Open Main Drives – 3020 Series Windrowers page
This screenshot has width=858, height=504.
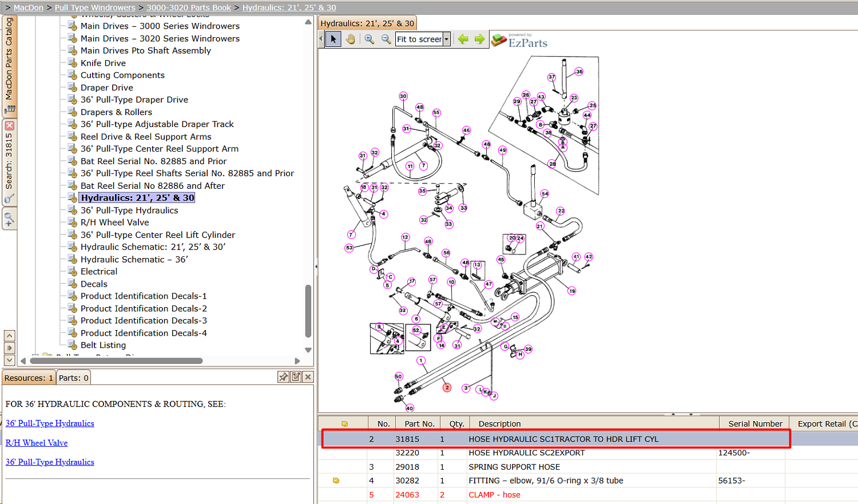pos(160,38)
